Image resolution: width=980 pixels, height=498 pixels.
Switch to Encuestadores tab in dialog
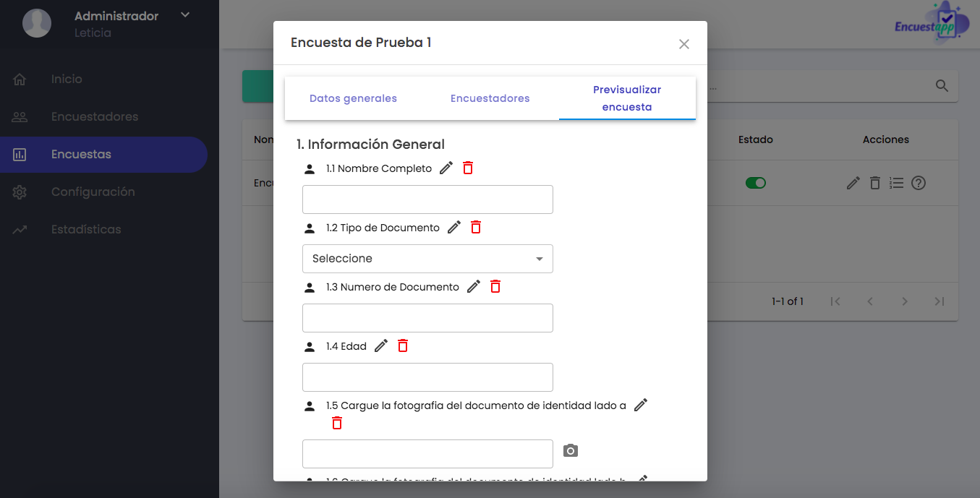(x=490, y=98)
